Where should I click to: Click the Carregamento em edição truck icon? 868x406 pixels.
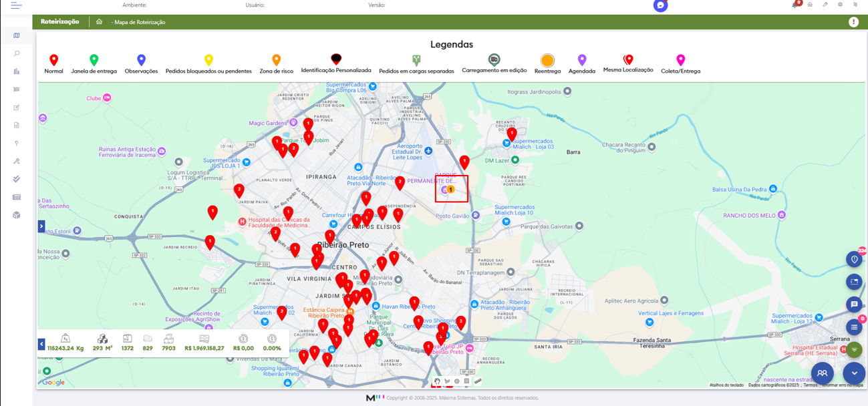point(494,59)
